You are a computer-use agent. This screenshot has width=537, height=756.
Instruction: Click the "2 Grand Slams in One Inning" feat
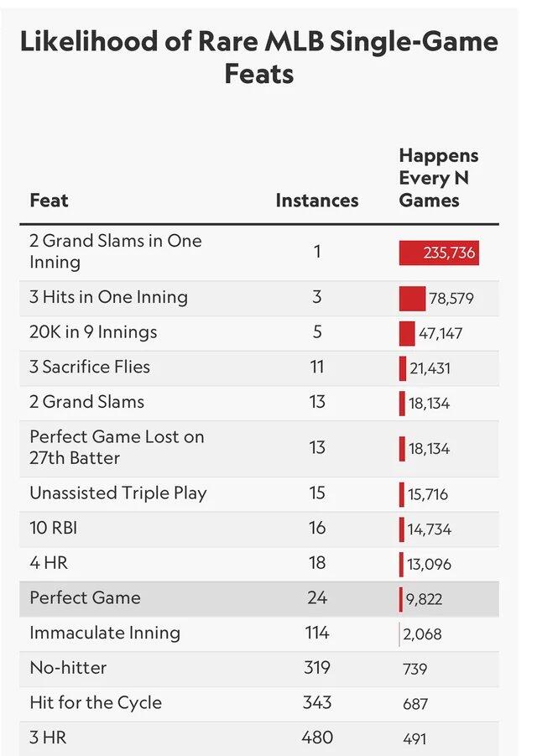click(115, 252)
